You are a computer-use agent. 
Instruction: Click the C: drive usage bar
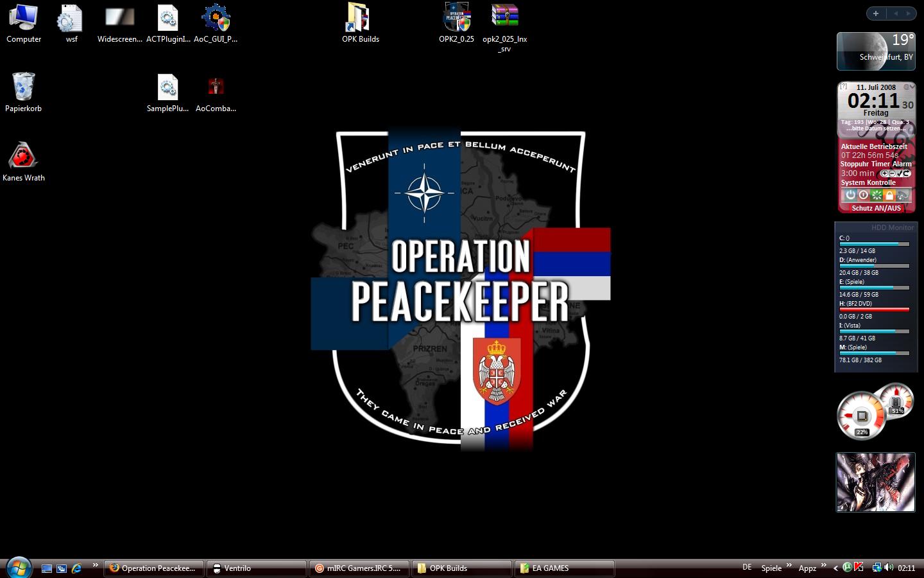click(874, 244)
